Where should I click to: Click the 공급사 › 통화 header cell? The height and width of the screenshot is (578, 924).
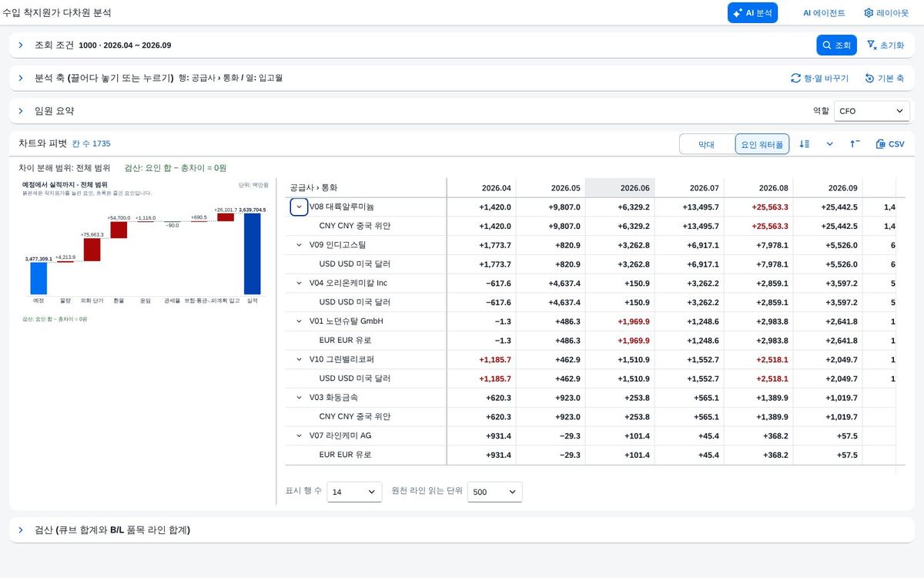pos(366,187)
